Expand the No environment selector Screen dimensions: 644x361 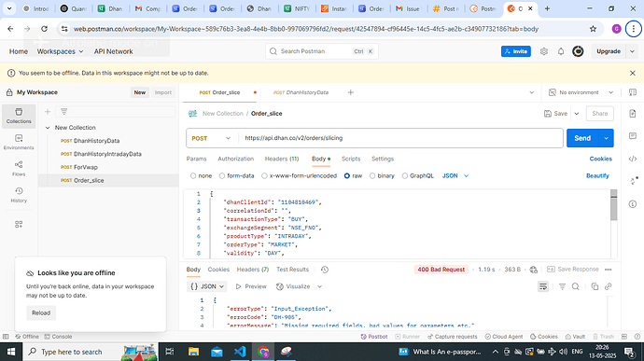tap(581, 92)
